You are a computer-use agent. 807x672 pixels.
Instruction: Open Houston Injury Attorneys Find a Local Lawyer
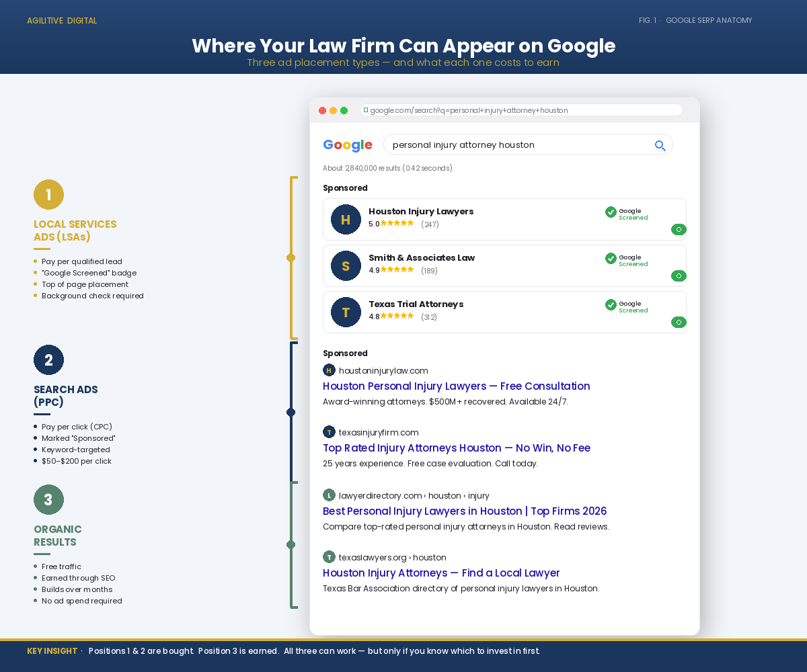[x=441, y=573]
